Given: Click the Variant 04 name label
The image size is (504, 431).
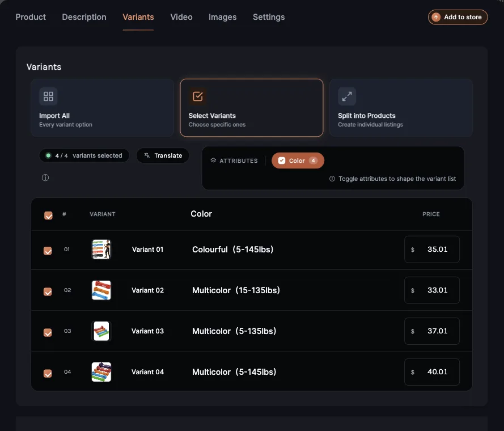Looking at the screenshot, I should (147, 372).
